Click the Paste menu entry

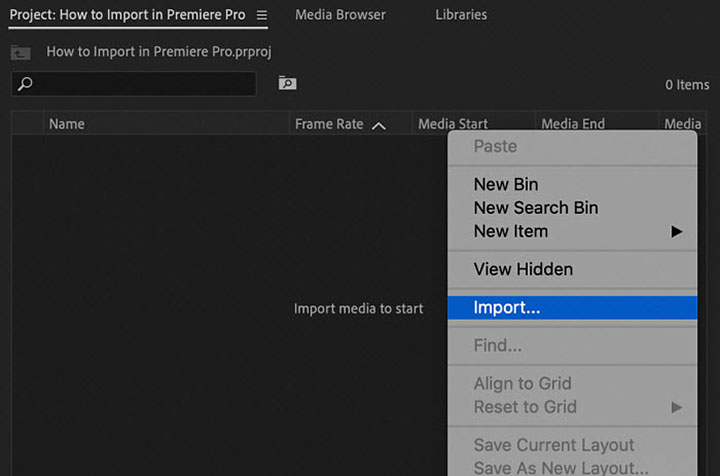(x=495, y=147)
